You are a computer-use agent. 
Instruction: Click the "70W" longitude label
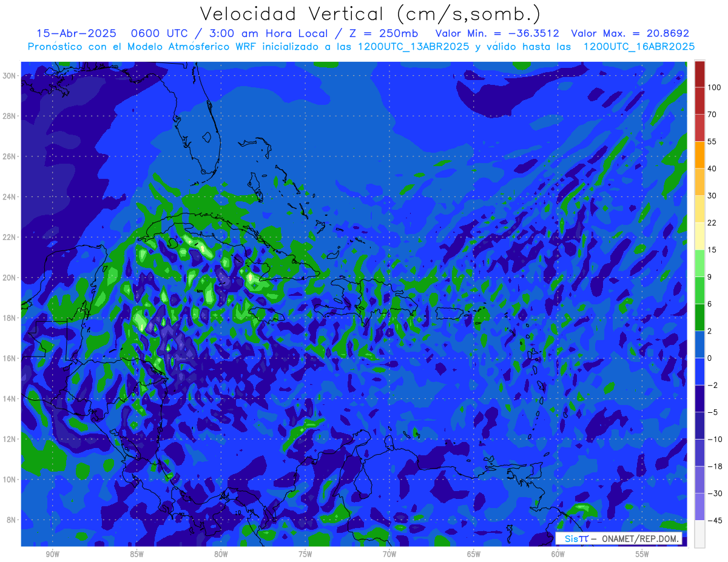tap(389, 554)
